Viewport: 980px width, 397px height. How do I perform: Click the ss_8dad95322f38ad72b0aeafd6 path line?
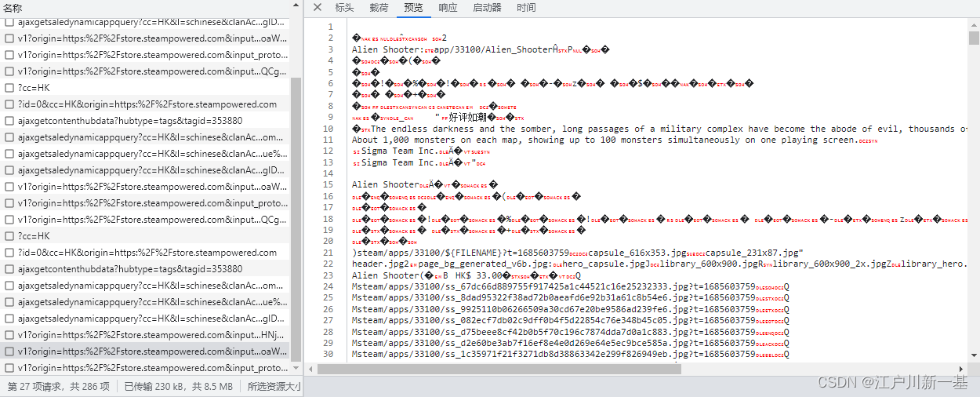tap(571, 298)
